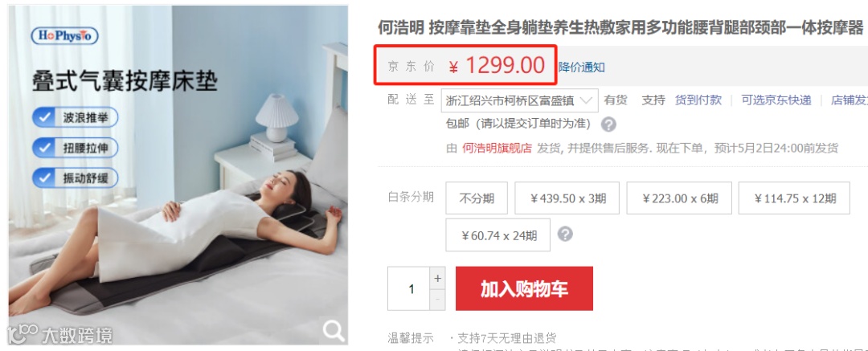The height and width of the screenshot is (351, 868).
Task: Click the help icon beside 包邮 shipping note
Action: [x=608, y=124]
